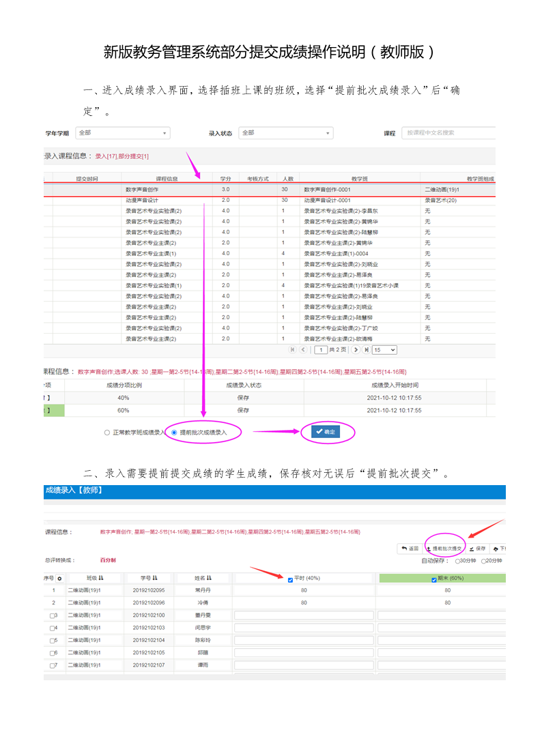542x756 pixels.
Task: Select 提前批次成绩录入 radio option
Action: coord(174,433)
